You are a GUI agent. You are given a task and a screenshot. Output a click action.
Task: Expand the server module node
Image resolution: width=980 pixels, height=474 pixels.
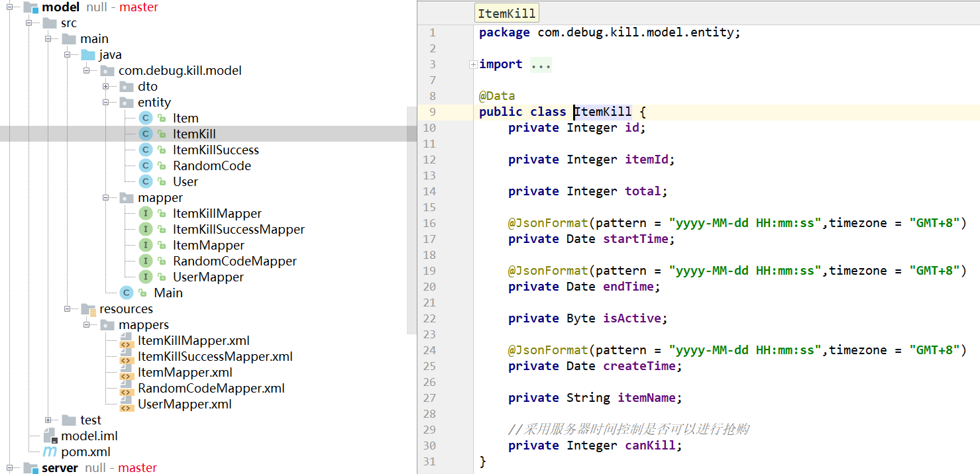(10, 467)
